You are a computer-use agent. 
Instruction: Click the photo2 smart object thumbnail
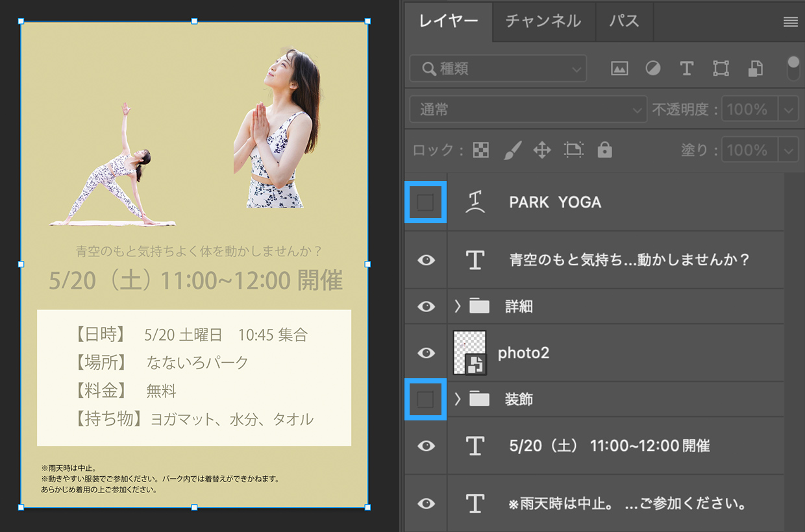pyautogui.click(x=470, y=353)
